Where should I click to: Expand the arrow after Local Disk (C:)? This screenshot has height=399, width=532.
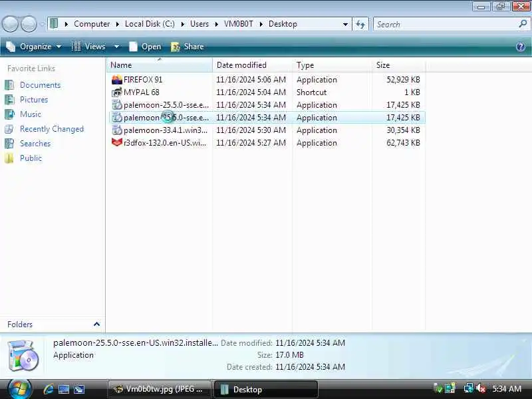182,25
